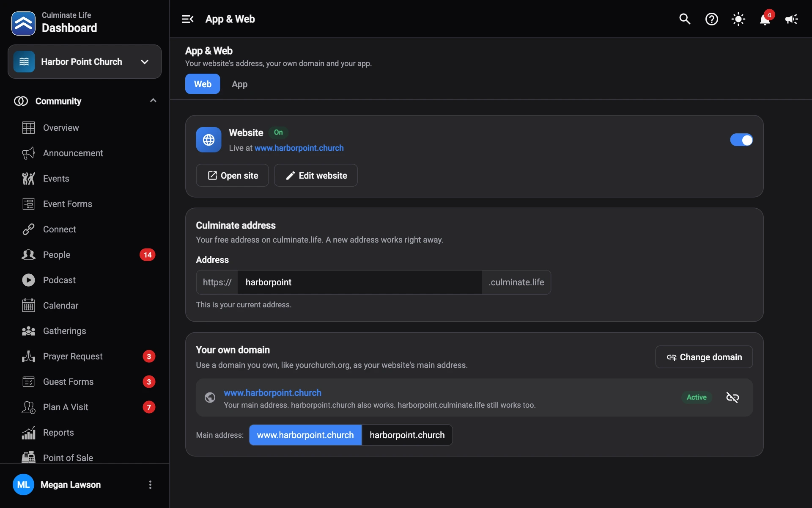Turn off the Website toggle switch
The height and width of the screenshot is (508, 812).
click(x=741, y=140)
